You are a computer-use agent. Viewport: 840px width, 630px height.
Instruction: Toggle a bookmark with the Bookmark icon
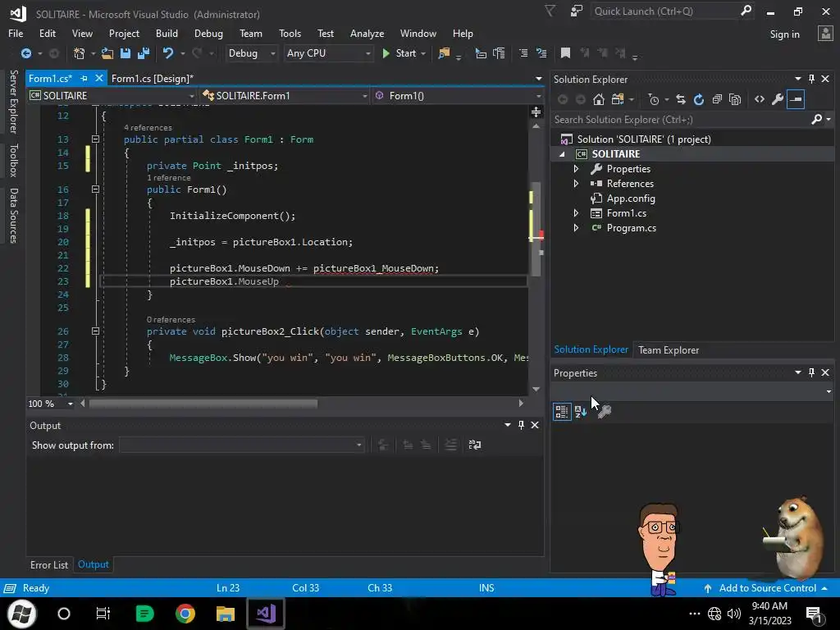pos(565,53)
